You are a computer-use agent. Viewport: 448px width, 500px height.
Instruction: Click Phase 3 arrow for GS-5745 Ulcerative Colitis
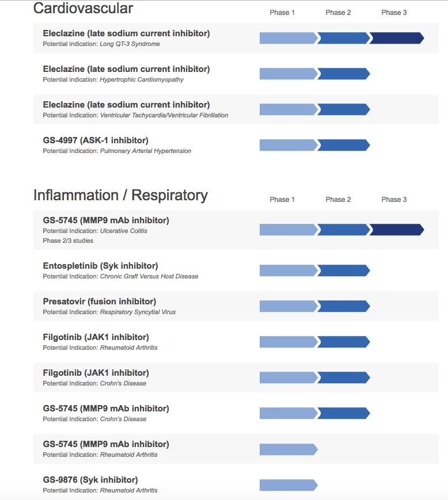click(x=396, y=230)
